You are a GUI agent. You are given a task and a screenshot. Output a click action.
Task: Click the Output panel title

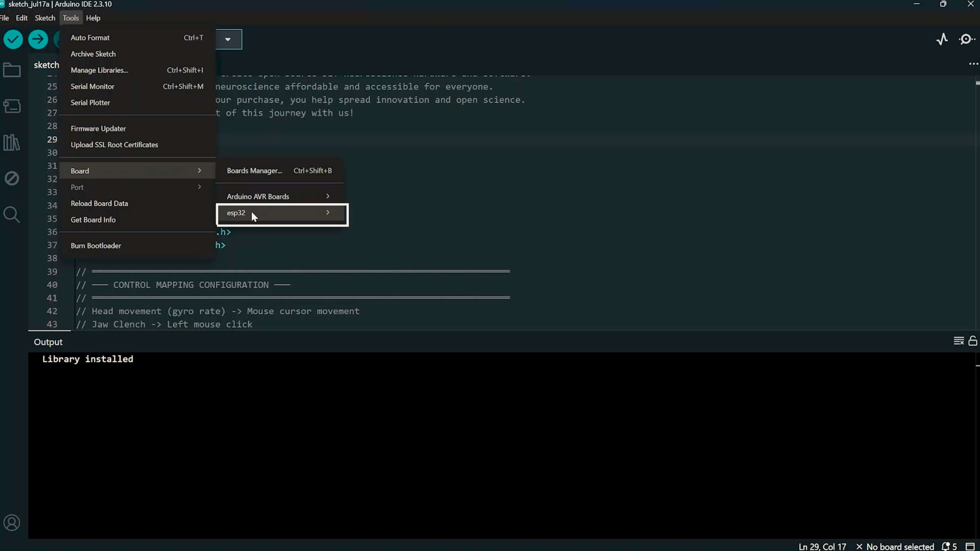(48, 342)
